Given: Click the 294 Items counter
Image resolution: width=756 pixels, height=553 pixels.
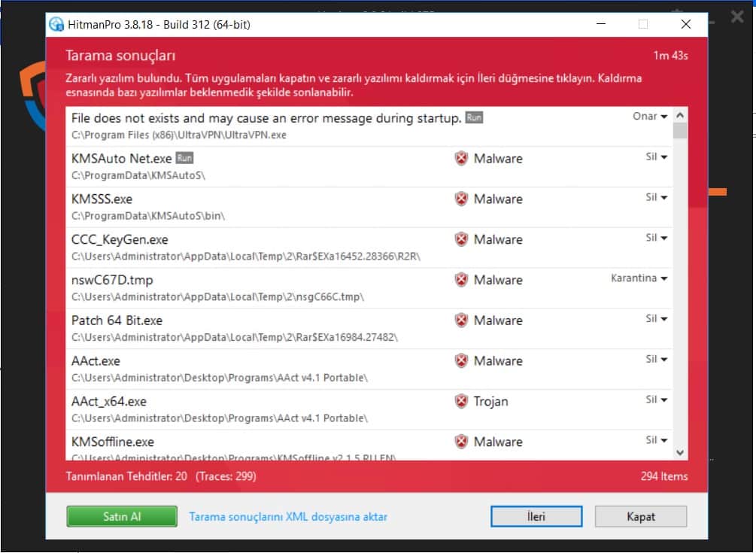Looking at the screenshot, I should (x=664, y=476).
